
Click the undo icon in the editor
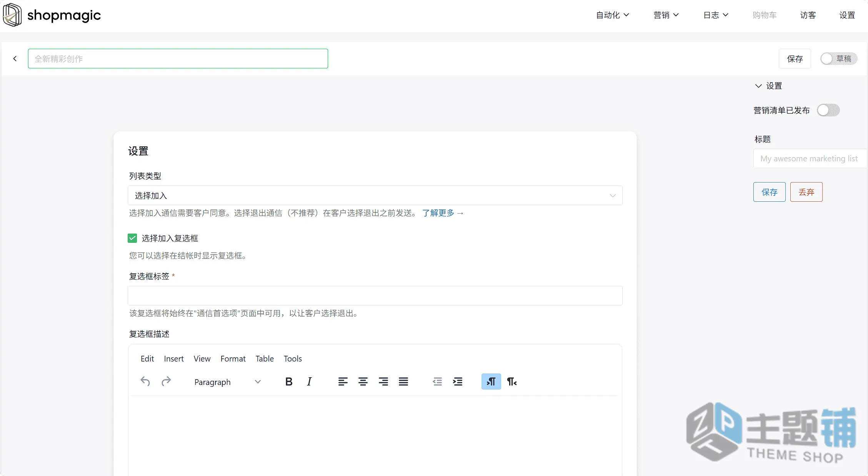pyautogui.click(x=145, y=381)
